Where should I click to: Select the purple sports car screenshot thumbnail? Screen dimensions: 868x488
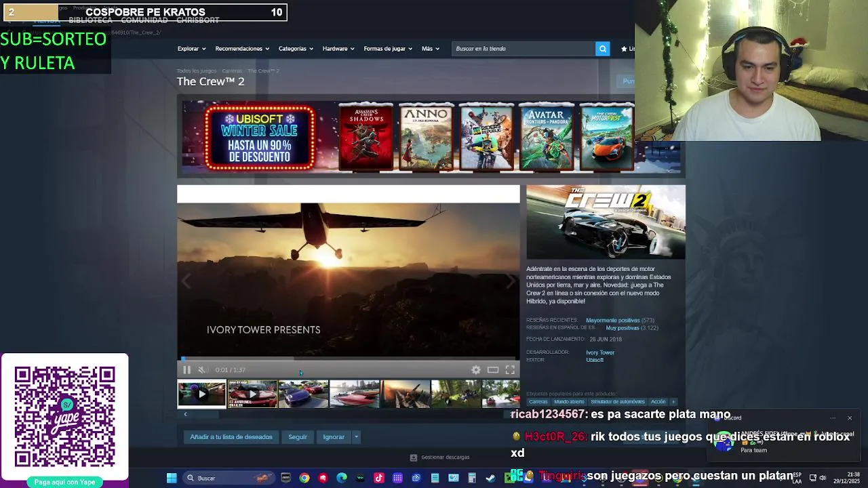coord(303,394)
